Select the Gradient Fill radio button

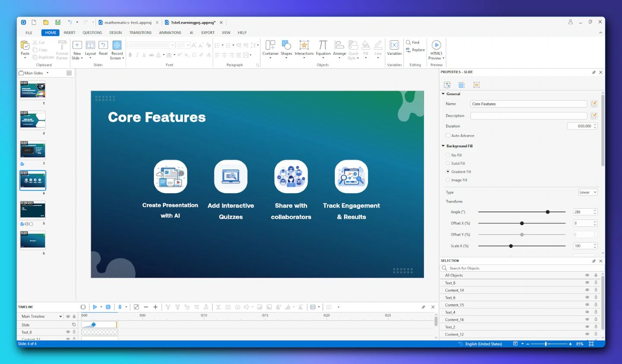(448, 171)
